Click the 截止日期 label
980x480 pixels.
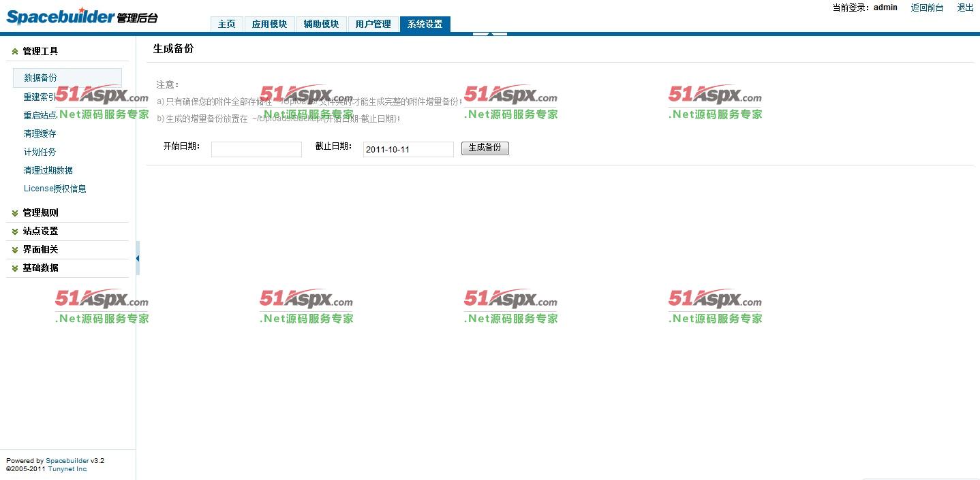[334, 146]
